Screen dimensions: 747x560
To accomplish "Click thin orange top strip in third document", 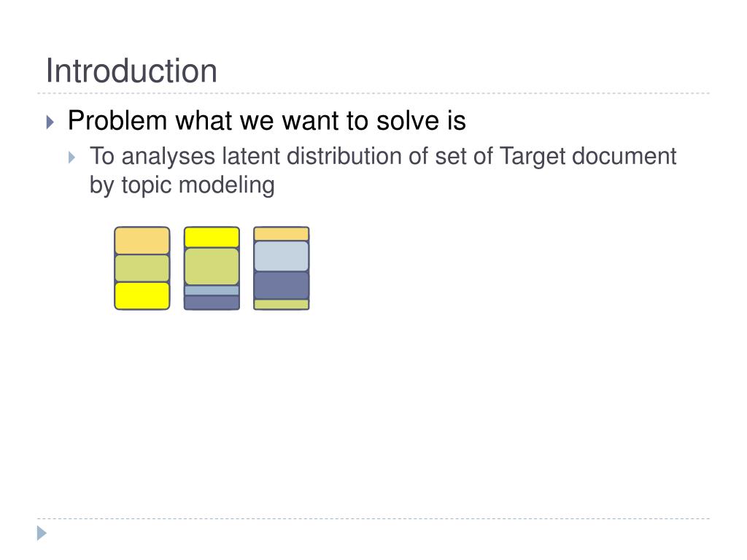I will (281, 234).
